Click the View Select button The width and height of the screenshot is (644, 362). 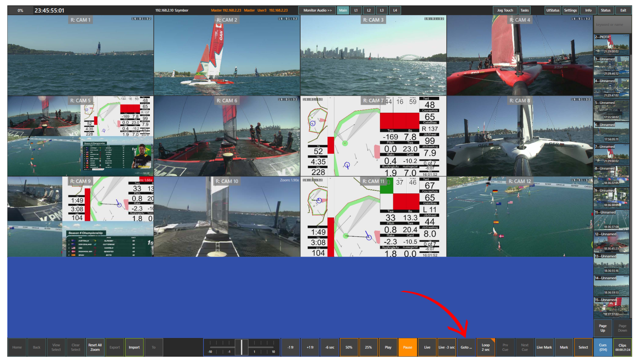coord(56,347)
